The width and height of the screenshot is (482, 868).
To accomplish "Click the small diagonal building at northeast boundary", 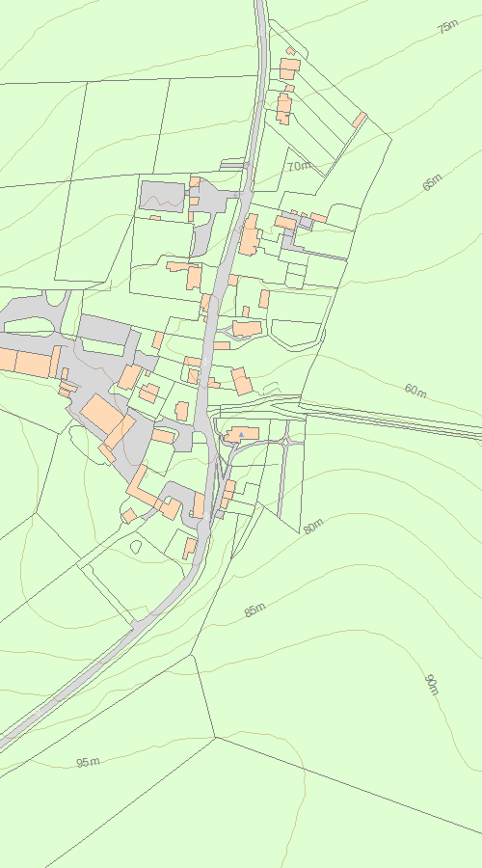I will [360, 120].
